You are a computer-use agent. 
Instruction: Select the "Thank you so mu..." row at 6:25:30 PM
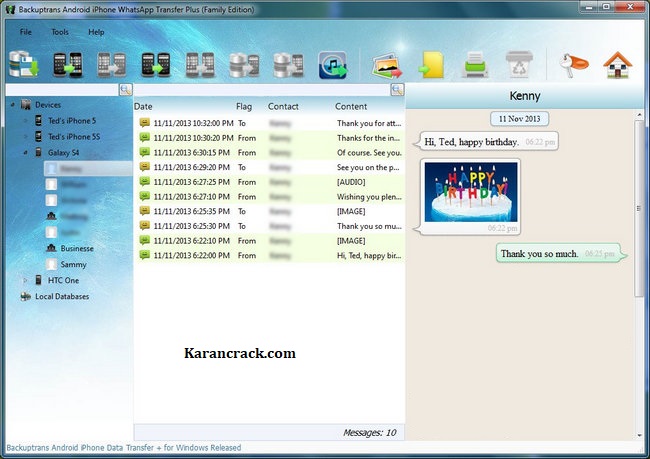tap(270, 226)
